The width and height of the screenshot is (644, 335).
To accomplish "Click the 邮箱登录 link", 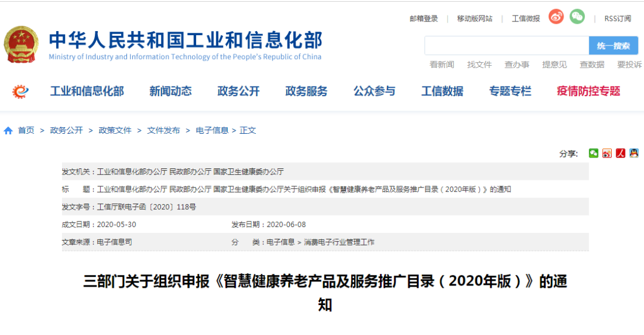I will [423, 19].
